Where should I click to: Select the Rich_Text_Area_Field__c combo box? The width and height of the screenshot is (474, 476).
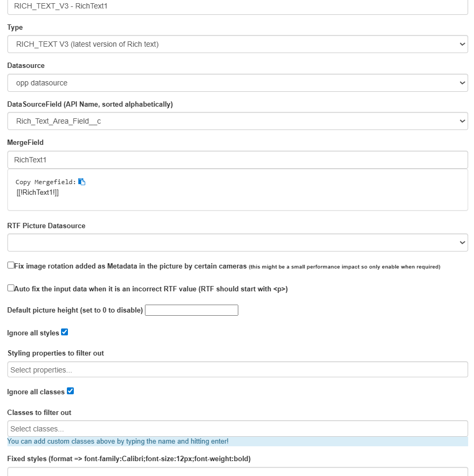(x=237, y=121)
